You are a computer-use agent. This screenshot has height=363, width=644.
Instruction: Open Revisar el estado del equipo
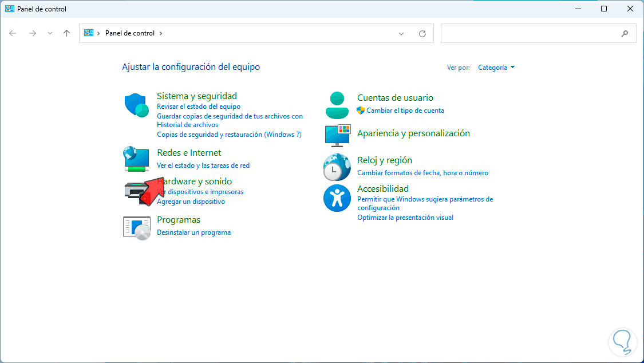[199, 106]
